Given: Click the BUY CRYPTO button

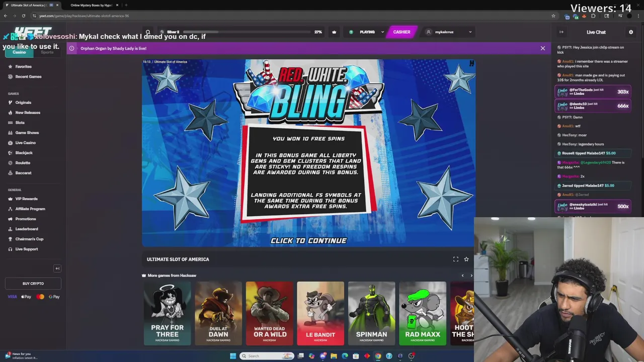Looking at the screenshot, I should point(33,284).
